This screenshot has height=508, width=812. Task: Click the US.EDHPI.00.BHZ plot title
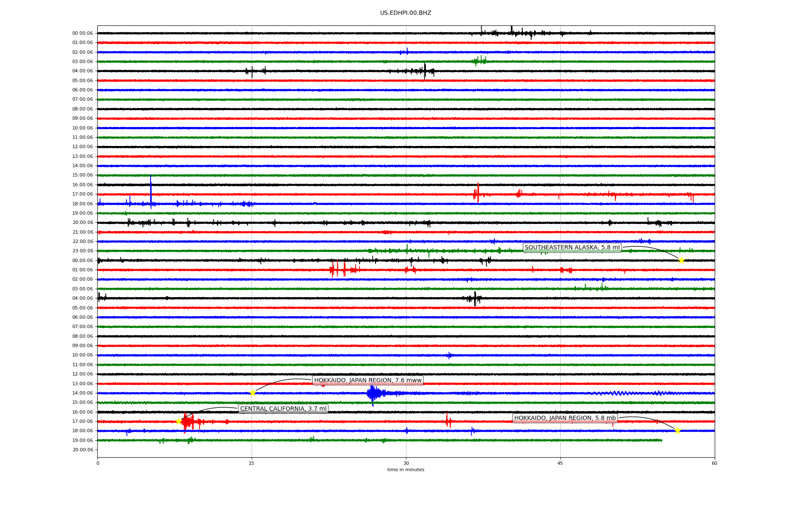(405, 13)
